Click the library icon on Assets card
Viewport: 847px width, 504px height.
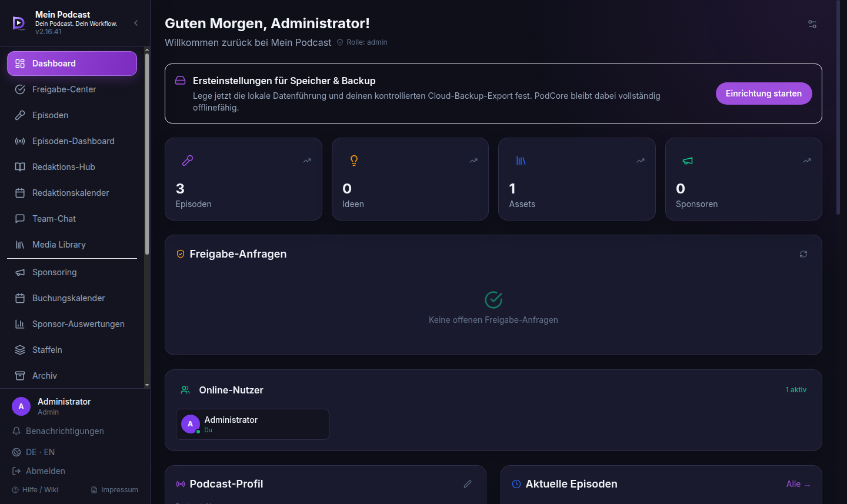[x=521, y=161]
